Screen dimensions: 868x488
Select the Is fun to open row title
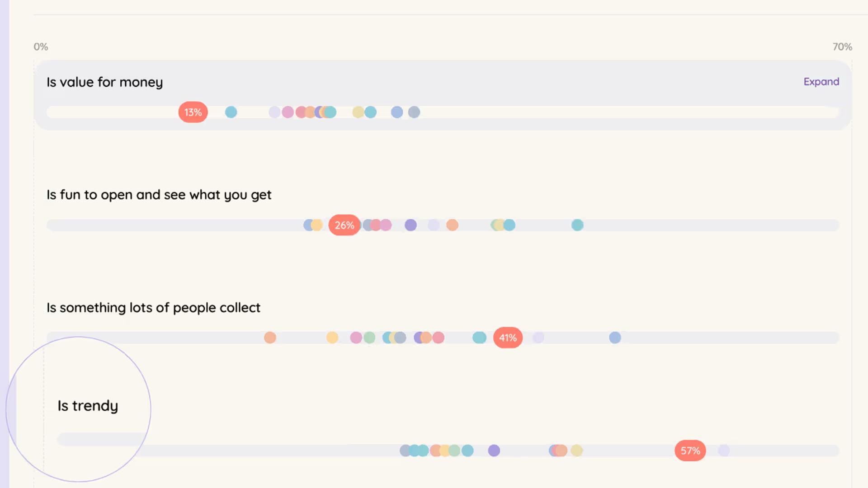click(x=159, y=195)
